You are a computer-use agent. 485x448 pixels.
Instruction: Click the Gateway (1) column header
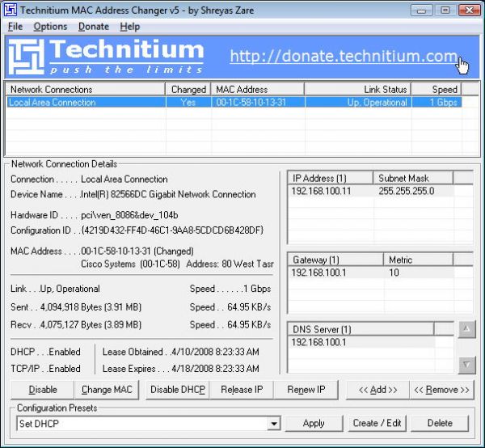coord(335,260)
